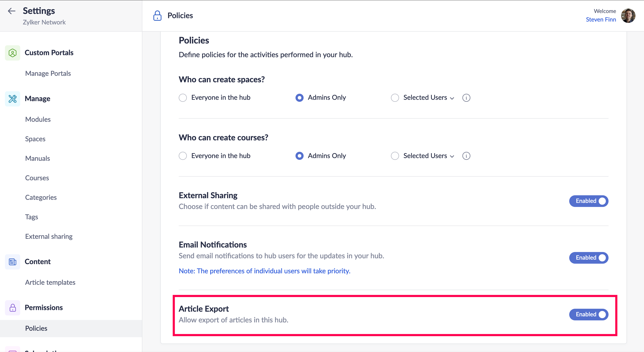Toggle Article Export enabled switch
Viewport: 644px width, 352px height.
[x=589, y=314]
